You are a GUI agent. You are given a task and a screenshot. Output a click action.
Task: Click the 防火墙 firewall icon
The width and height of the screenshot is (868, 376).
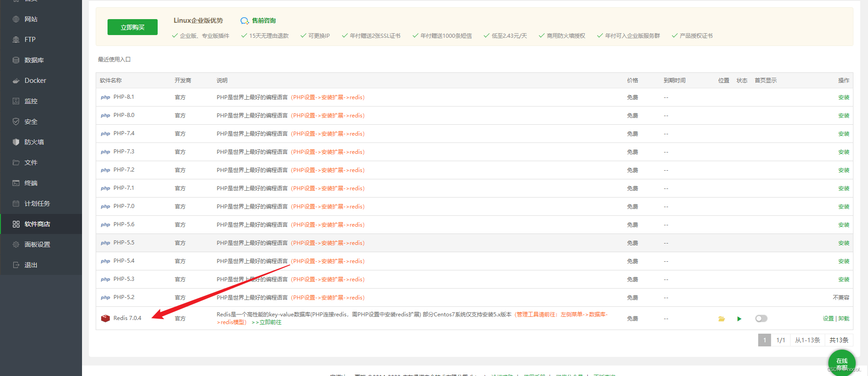(x=16, y=142)
